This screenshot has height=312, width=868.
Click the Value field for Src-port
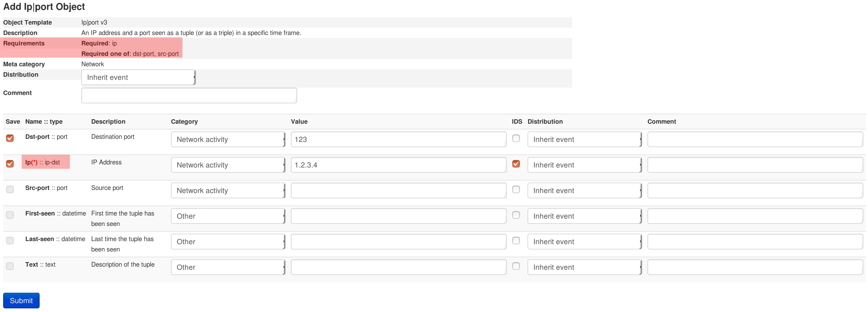point(398,190)
